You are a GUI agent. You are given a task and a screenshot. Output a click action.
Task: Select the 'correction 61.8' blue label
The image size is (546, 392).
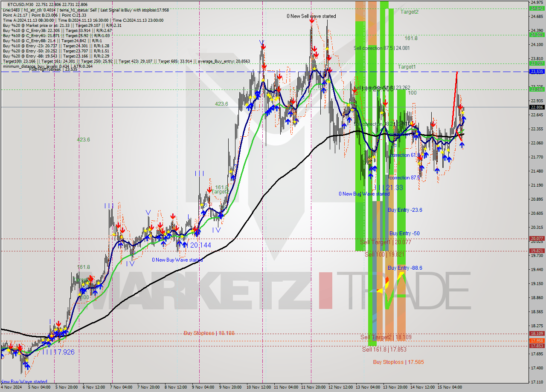[x=405, y=155]
